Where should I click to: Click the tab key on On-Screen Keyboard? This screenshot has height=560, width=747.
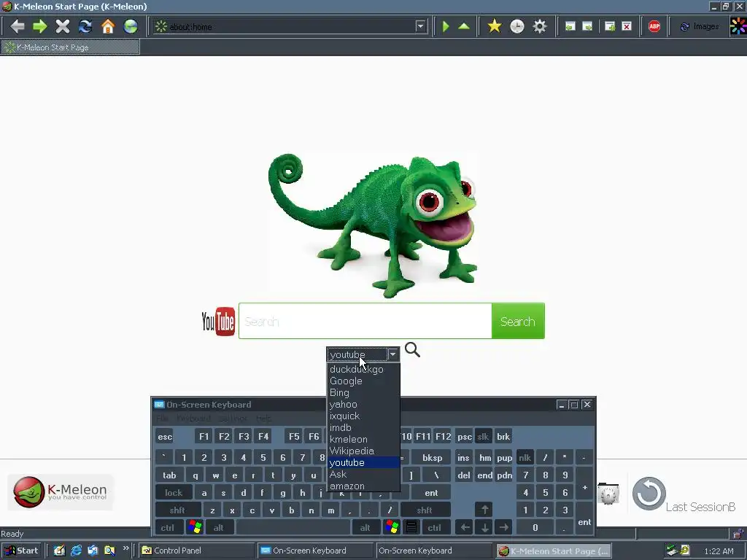pos(169,475)
